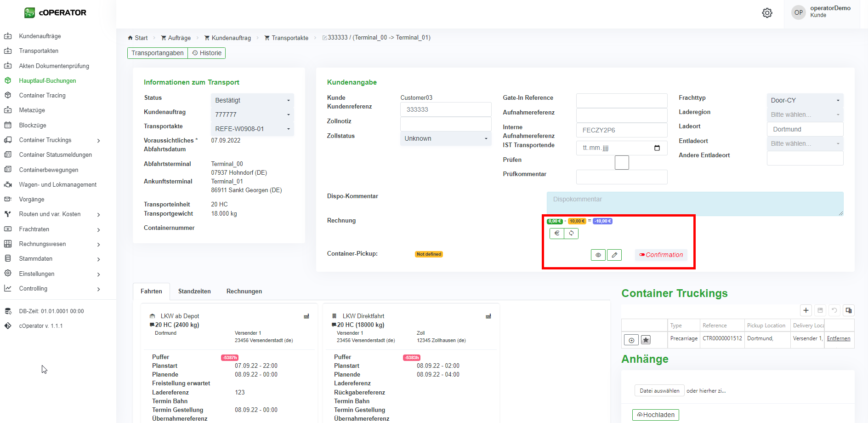868x423 pixels.
Task: Open the Zollstatus dropdown showing Unknown
Action: [445, 138]
